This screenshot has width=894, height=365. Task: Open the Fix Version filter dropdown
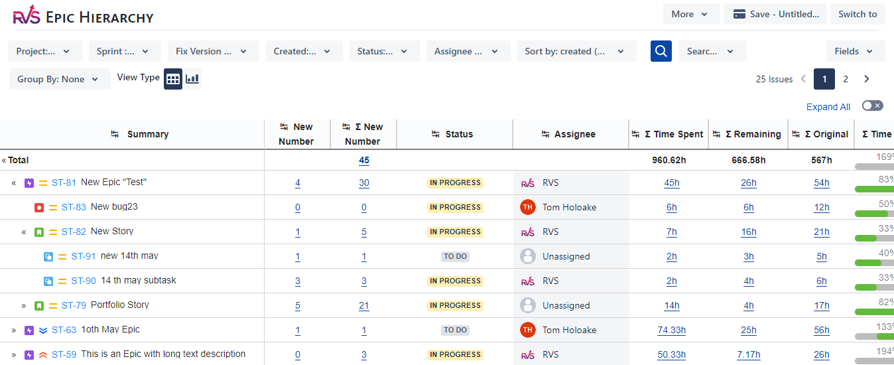pyautogui.click(x=213, y=51)
